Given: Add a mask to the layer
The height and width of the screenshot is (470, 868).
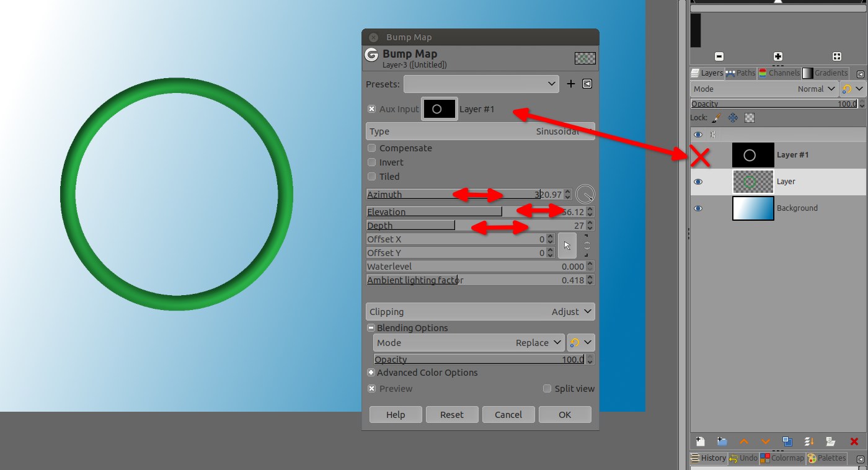Looking at the screenshot, I should (x=830, y=441).
